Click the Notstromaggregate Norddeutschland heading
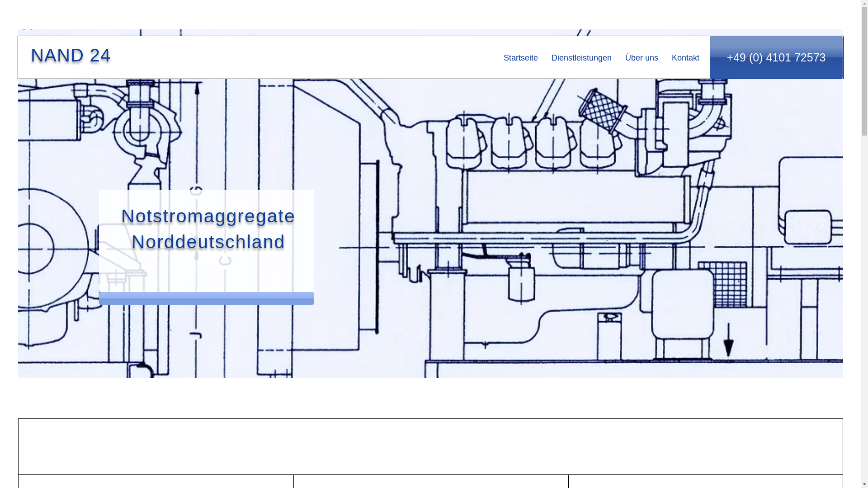Image resolution: width=868 pixels, height=488 pixels. [208, 229]
